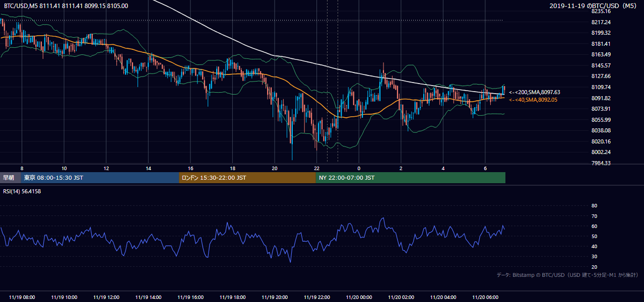Click the RSI axis level 30
The width and height of the screenshot is (644, 302).
[594, 256]
